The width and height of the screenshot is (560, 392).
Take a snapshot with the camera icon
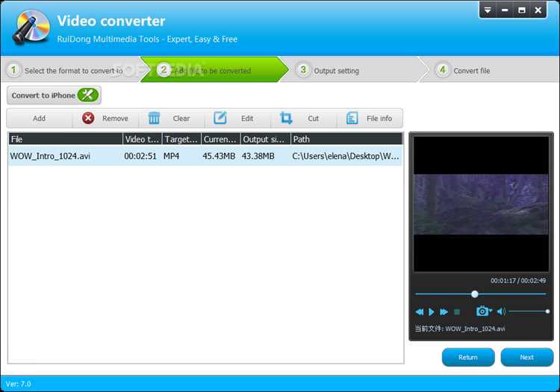483,311
